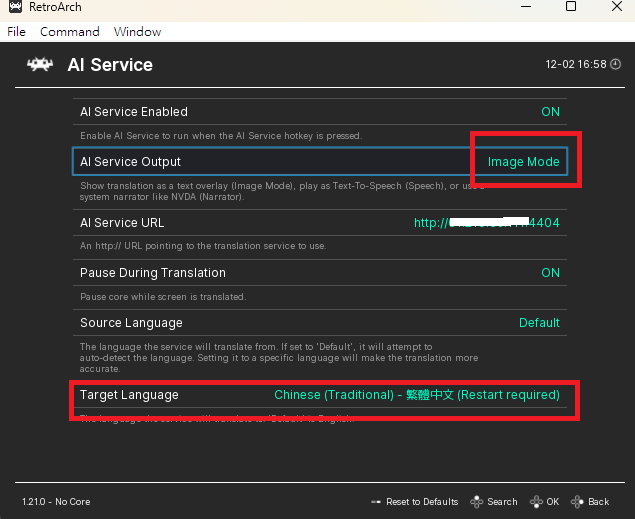The image size is (635, 519).
Task: Open the Window menu
Action: coord(137,32)
